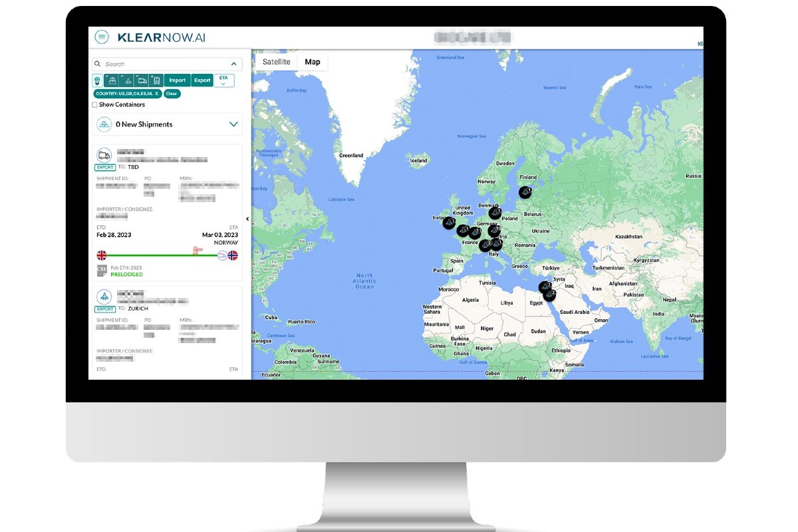This screenshot has width=798, height=532.
Task: Collapse the search panel with the chevron
Action: pyautogui.click(x=233, y=65)
